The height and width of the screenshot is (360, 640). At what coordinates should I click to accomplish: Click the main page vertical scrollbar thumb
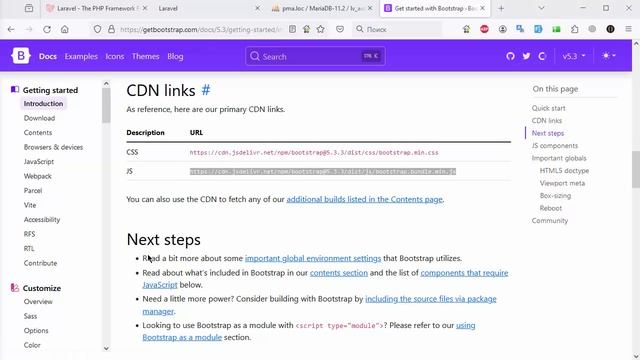636,169
